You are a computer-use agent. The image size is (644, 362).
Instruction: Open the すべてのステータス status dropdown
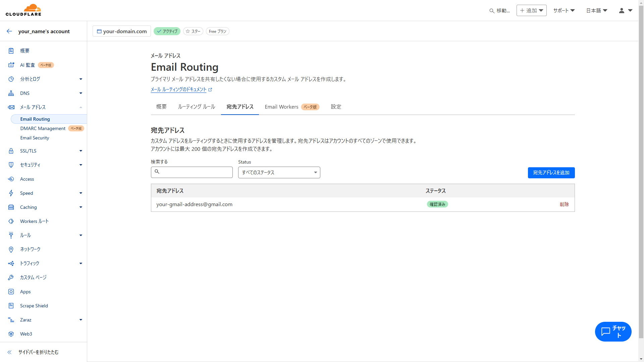279,172
